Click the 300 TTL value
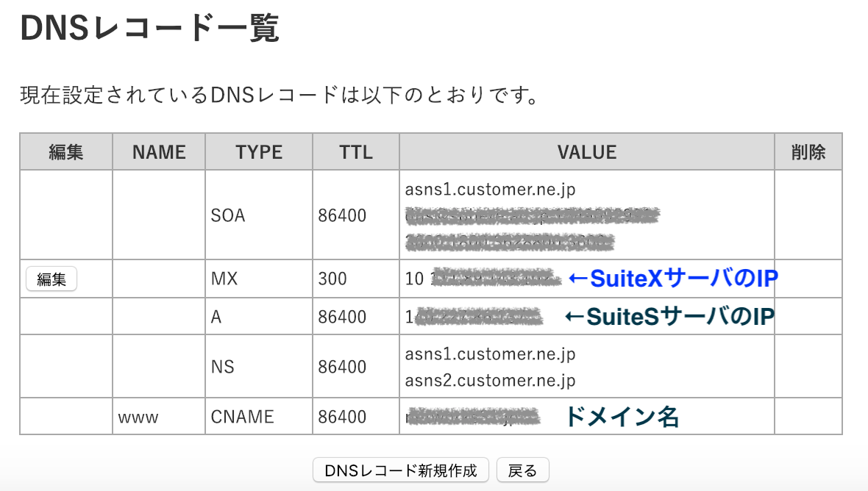868x491 pixels. 332,279
